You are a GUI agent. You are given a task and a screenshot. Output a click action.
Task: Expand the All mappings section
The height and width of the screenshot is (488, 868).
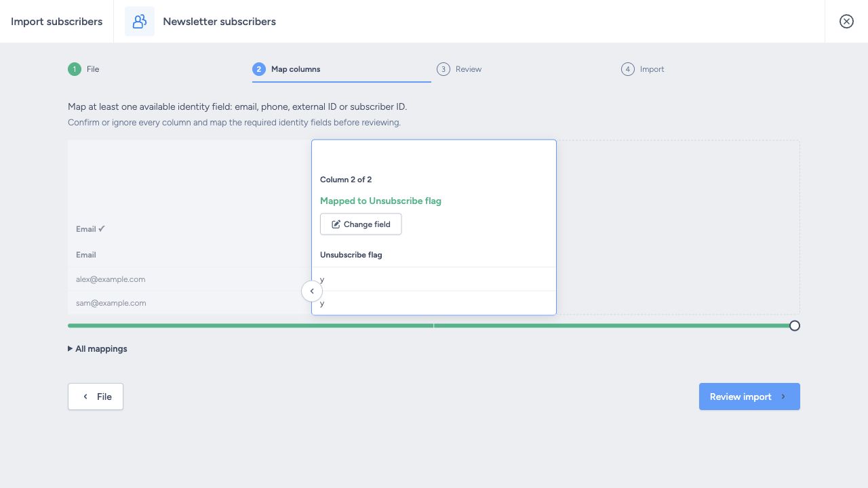click(98, 349)
